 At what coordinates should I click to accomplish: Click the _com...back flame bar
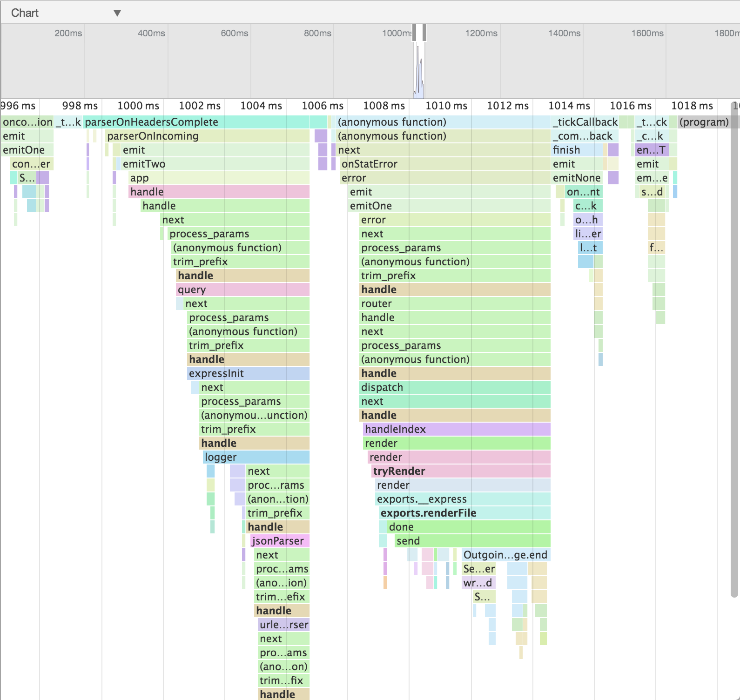click(585, 136)
